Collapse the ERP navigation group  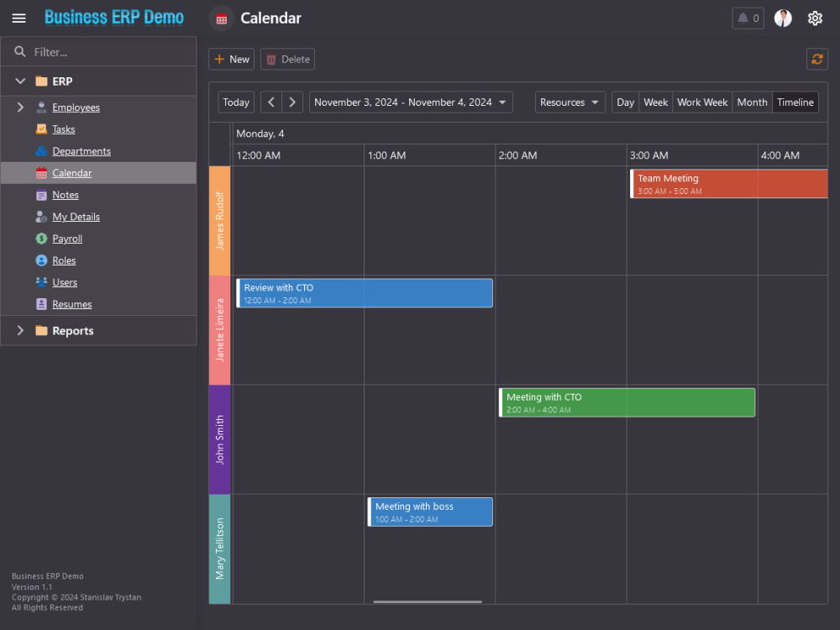tap(20, 81)
